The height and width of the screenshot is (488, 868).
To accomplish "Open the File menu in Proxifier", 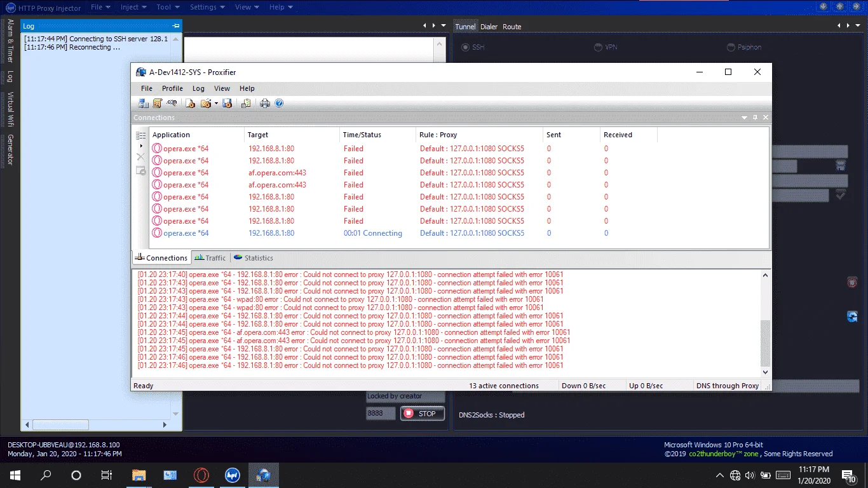I will [147, 88].
